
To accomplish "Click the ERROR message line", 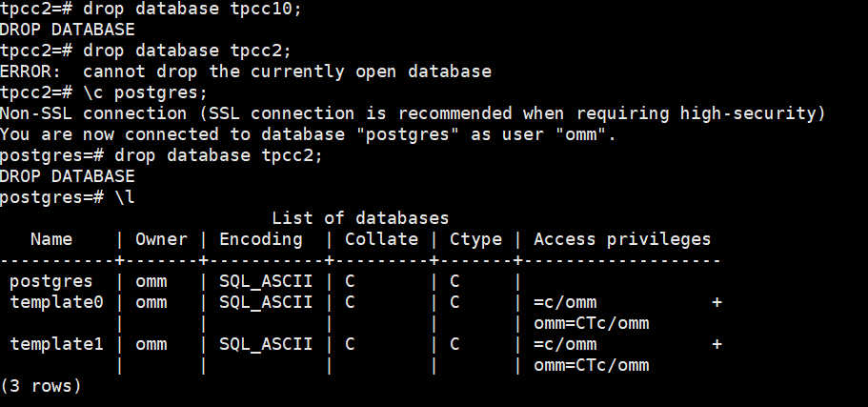I will pyautogui.click(x=246, y=71).
